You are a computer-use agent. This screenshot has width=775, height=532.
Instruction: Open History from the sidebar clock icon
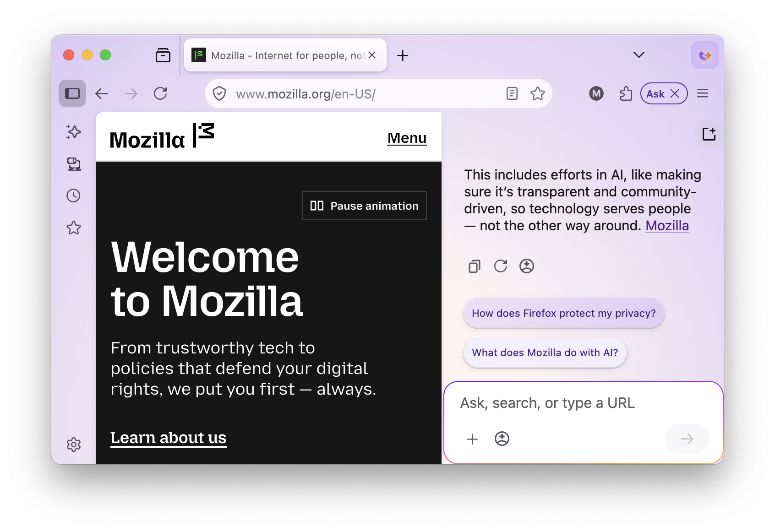point(73,196)
